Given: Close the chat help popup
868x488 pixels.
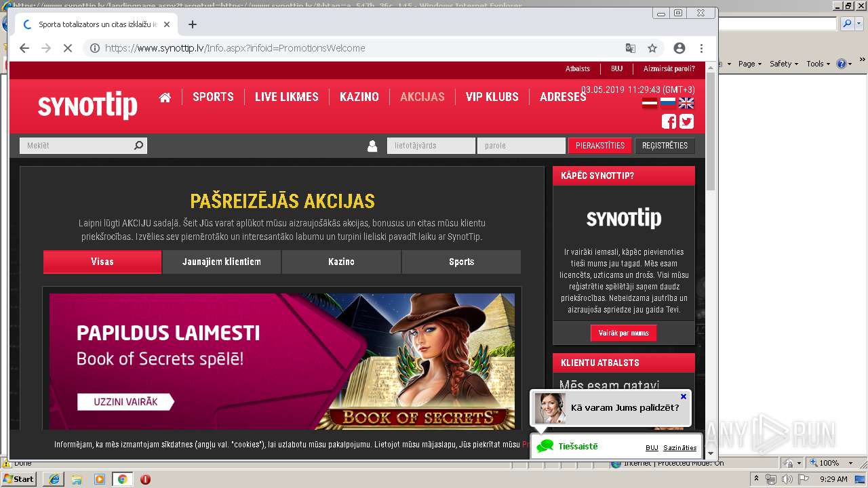Looking at the screenshot, I should 684,396.
